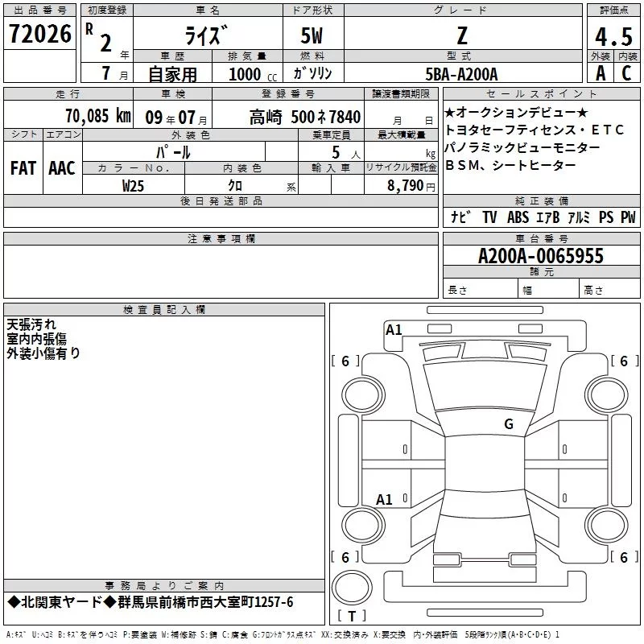The height and width of the screenshot is (644, 644).
Task: Click the exterior grade A
Action: coord(601,73)
